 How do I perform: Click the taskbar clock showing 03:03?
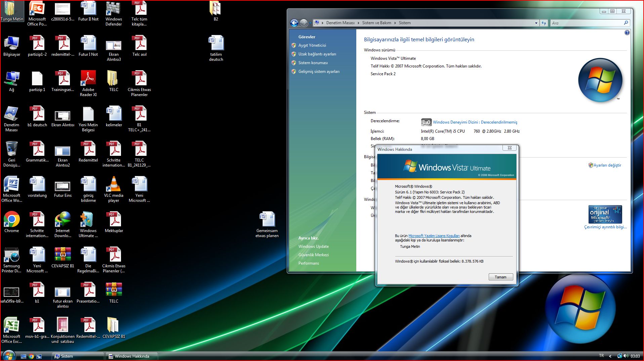pyautogui.click(x=635, y=356)
